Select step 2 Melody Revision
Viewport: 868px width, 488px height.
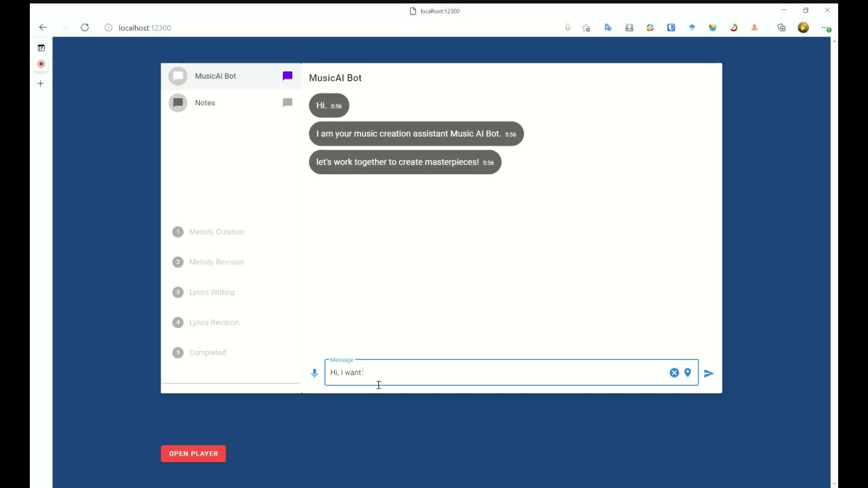click(x=208, y=262)
